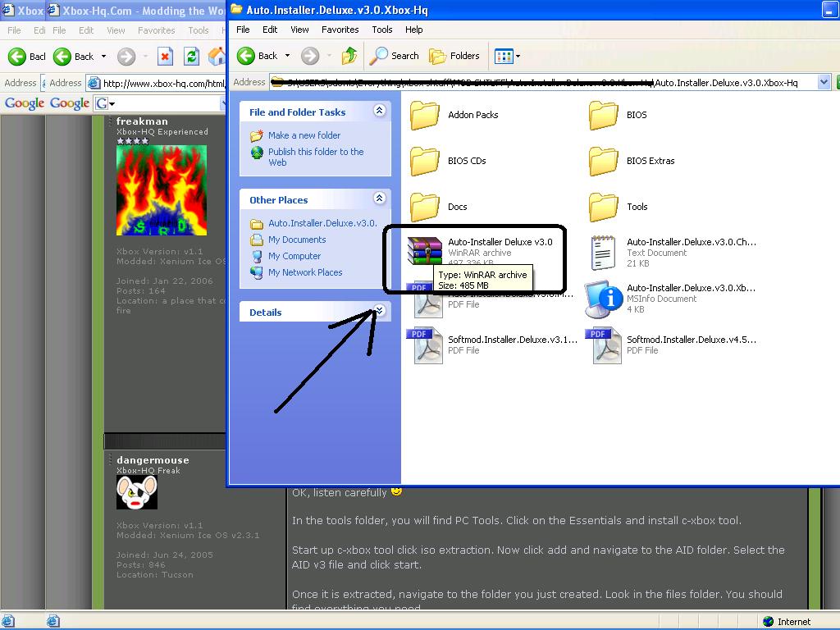Open the Address bar dropdown arrow
This screenshot has height=630, width=840.
[x=824, y=82]
